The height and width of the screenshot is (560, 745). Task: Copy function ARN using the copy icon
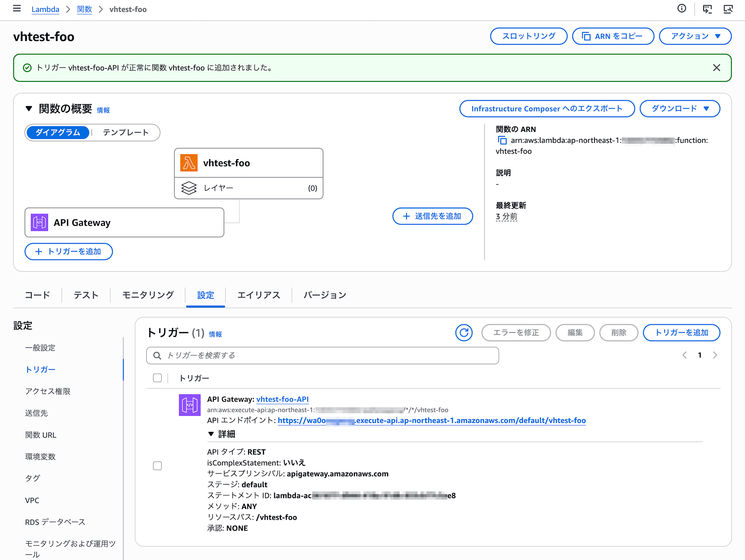[502, 140]
